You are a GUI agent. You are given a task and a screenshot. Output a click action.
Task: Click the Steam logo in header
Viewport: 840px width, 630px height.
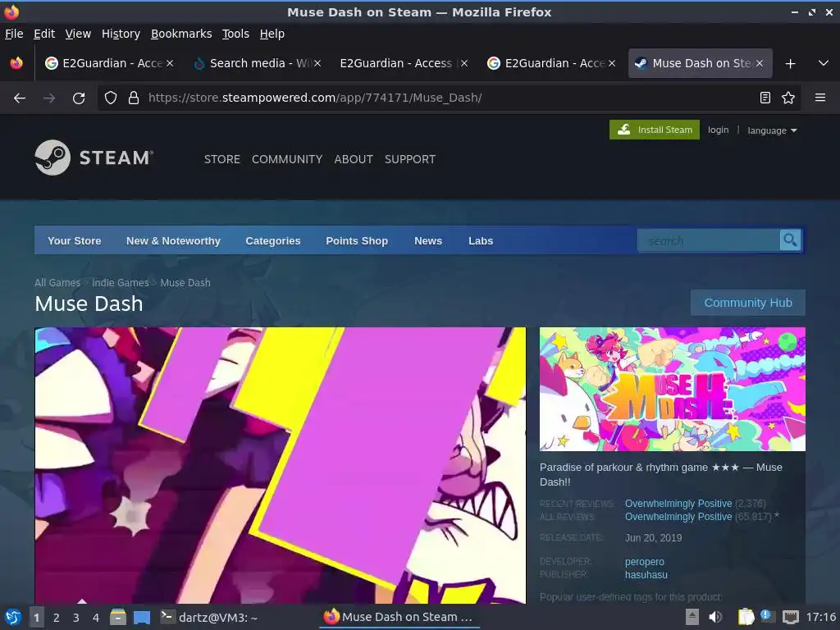(94, 157)
